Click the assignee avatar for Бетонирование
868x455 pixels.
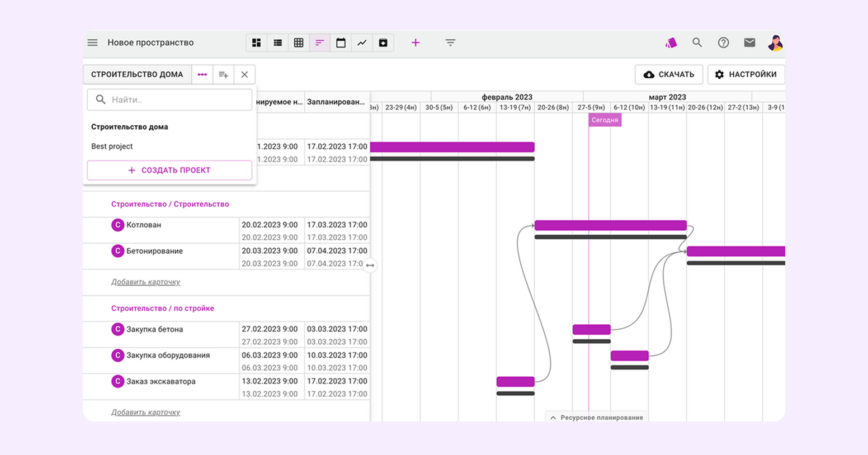(117, 251)
